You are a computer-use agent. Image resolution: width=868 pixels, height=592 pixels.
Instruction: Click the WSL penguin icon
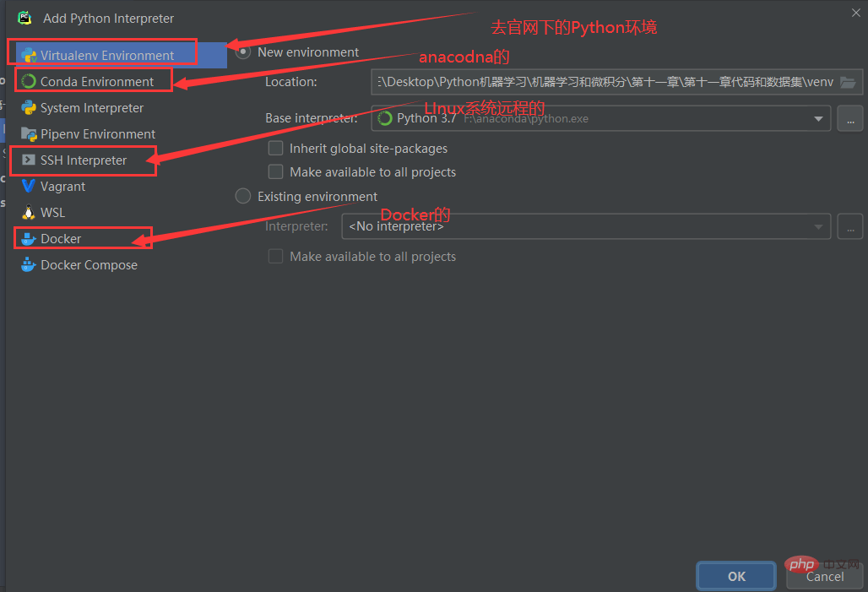28,212
